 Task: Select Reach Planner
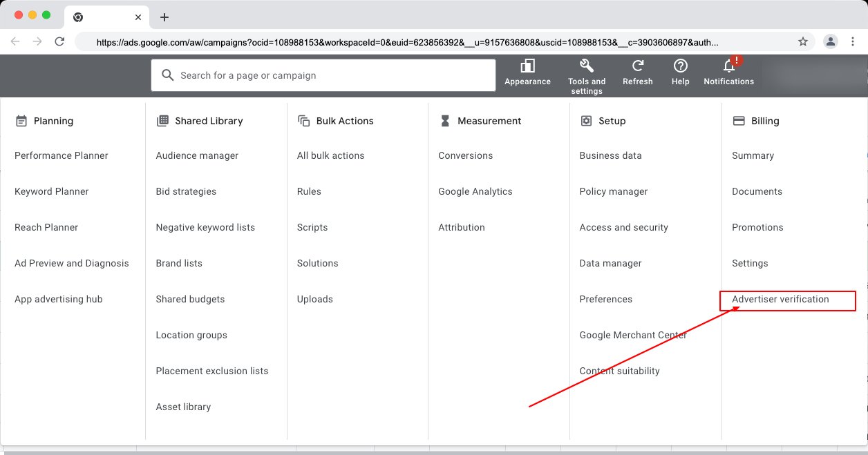click(46, 227)
